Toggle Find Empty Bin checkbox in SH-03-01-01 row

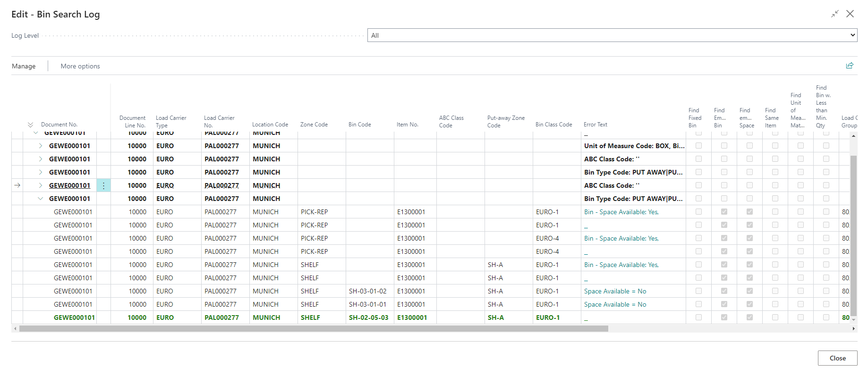click(x=724, y=304)
